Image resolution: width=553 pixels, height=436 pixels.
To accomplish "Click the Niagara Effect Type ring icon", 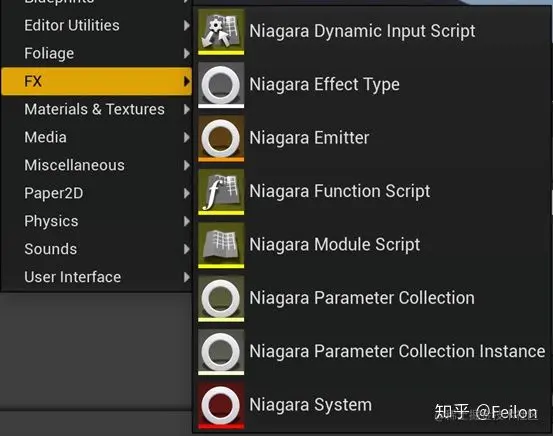I will point(221,85).
